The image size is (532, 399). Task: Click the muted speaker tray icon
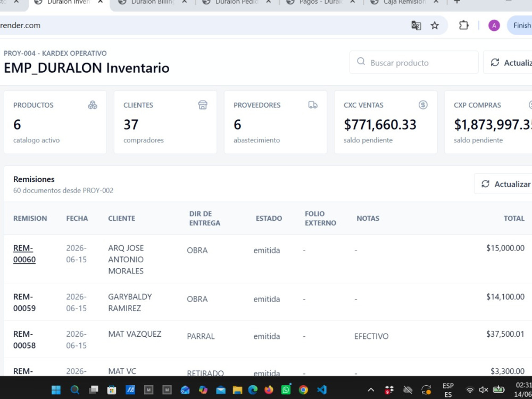pyautogui.click(x=483, y=390)
